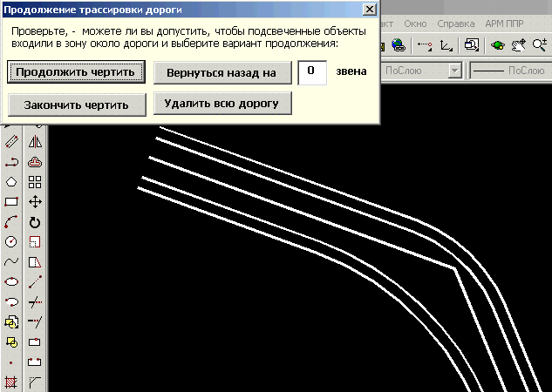
Task: Open the 'Справка' menu
Action: coord(455,24)
